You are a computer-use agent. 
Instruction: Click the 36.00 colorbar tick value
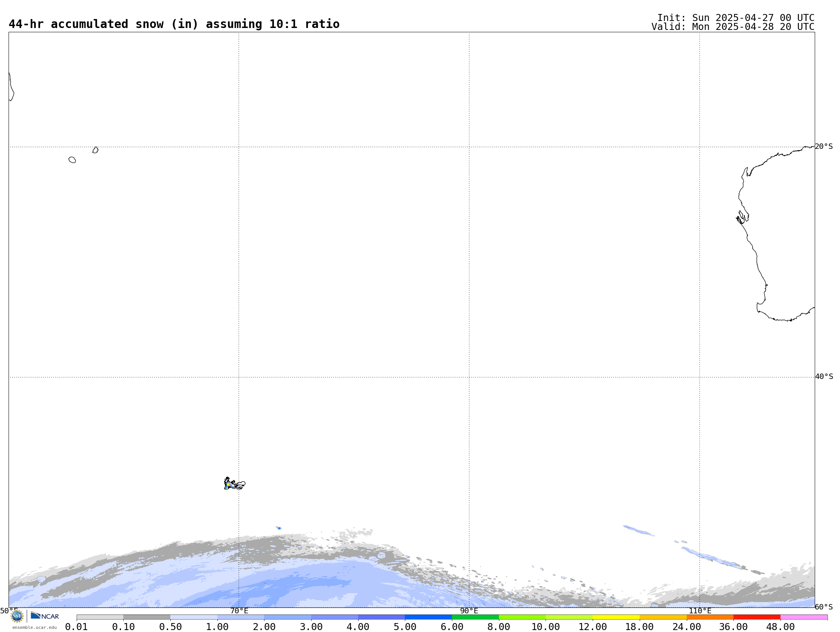coord(733,627)
